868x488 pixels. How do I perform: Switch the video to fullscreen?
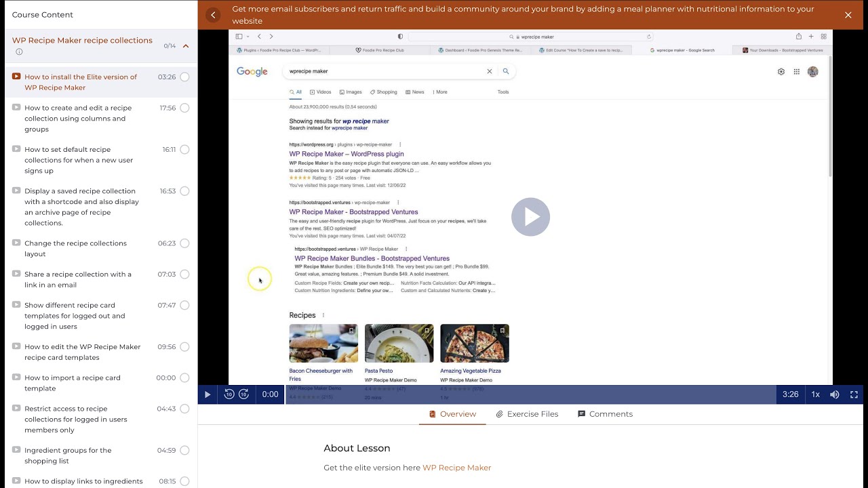pos(854,394)
